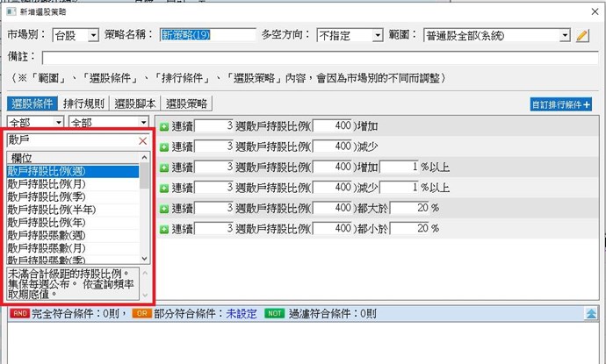
Task: Add the first 散戶持股比例 減少 condition plus icon
Action: [163, 146]
